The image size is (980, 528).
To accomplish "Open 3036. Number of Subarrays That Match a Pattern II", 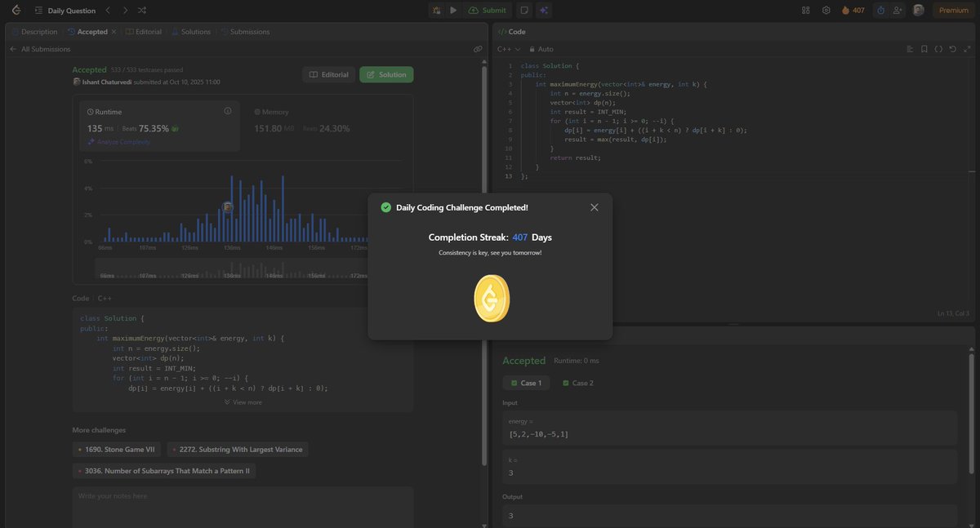I will click(x=164, y=471).
